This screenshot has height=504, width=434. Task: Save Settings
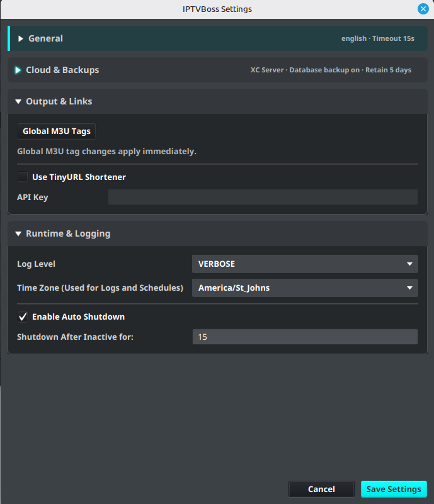(394, 490)
